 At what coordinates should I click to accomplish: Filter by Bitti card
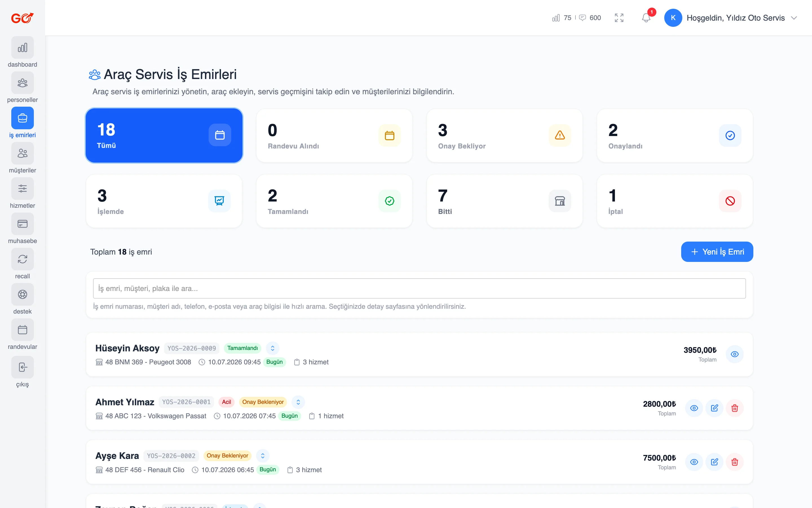(504, 201)
